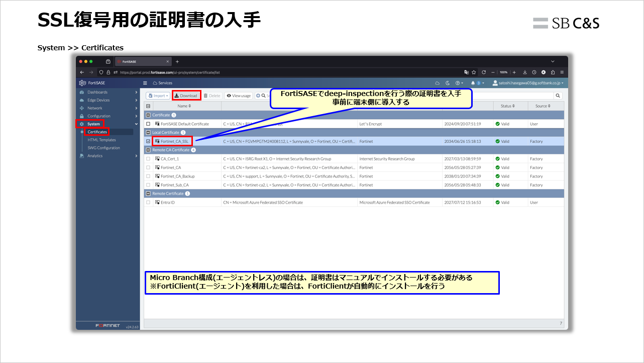Open the browser history clock icon
The height and width of the screenshot is (363, 644).
534,72
